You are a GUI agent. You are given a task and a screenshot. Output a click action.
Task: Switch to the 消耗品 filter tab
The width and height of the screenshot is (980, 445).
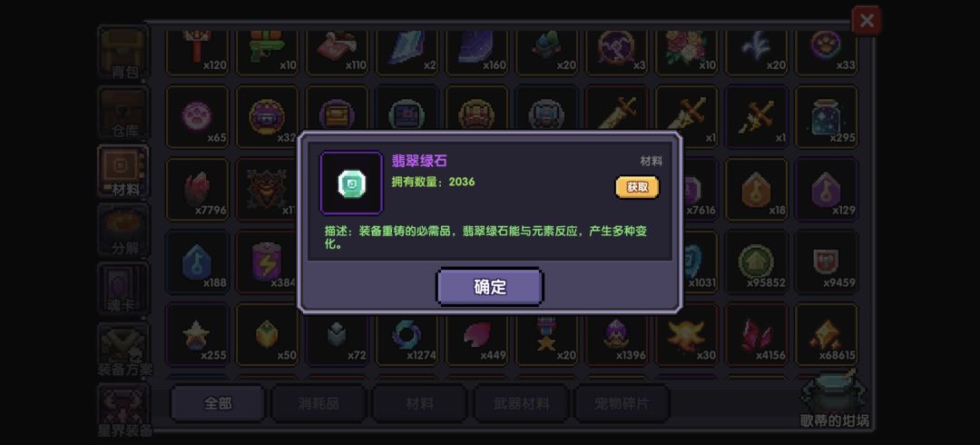pyautogui.click(x=318, y=404)
